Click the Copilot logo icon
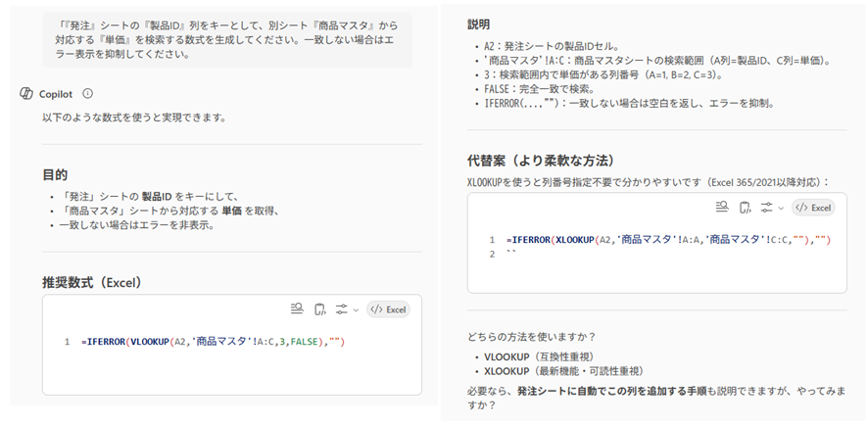Image resolution: width=868 pixels, height=426 pixels. [26, 93]
